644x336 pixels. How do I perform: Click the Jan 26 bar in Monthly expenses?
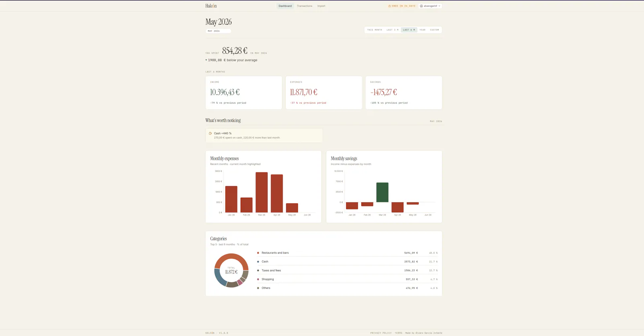coord(231,199)
